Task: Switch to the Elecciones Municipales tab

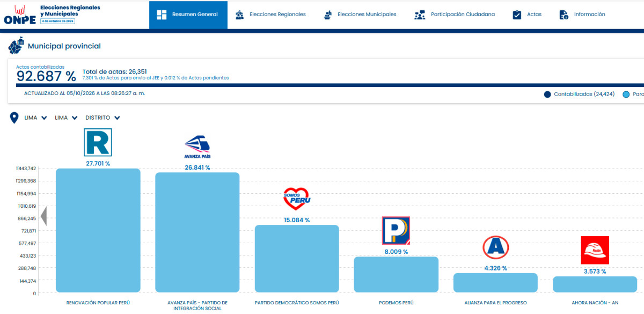Action: pyautogui.click(x=360, y=14)
